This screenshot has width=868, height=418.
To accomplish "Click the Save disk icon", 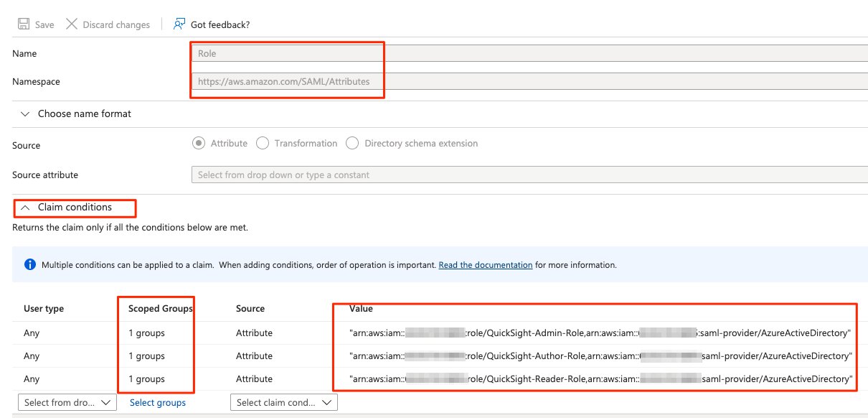I will [23, 24].
